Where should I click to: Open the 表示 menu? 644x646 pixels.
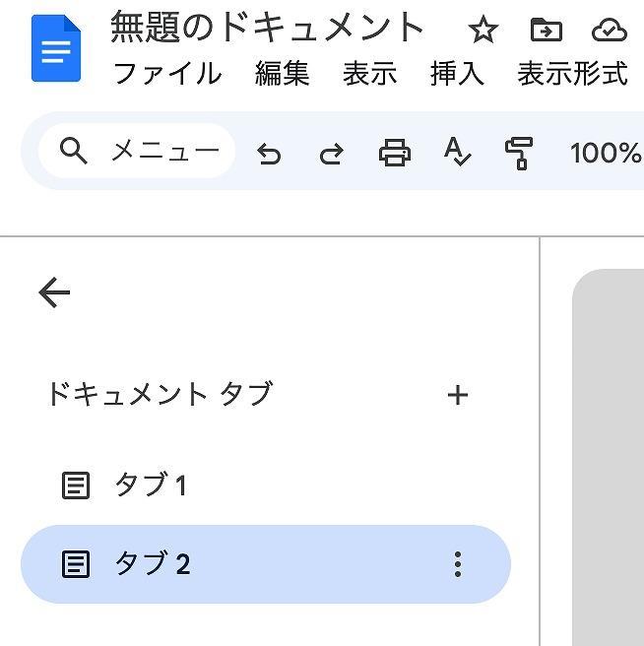point(370,74)
